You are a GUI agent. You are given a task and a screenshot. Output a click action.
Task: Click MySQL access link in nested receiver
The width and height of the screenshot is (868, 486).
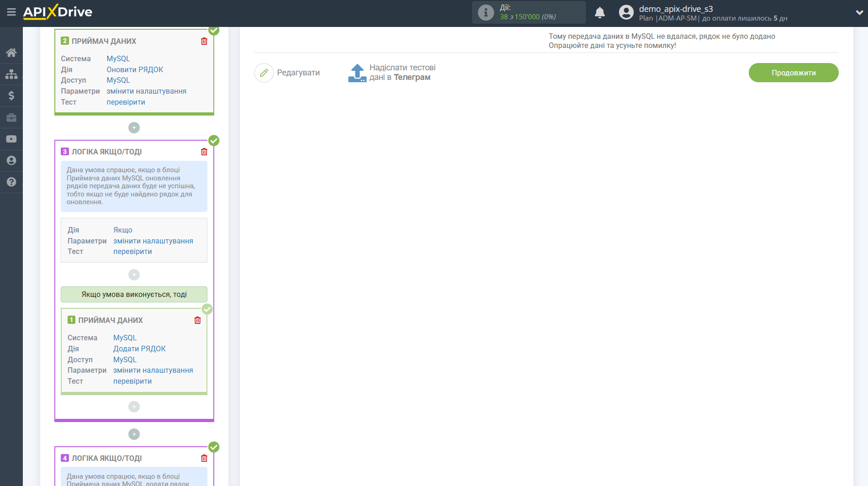click(x=125, y=359)
